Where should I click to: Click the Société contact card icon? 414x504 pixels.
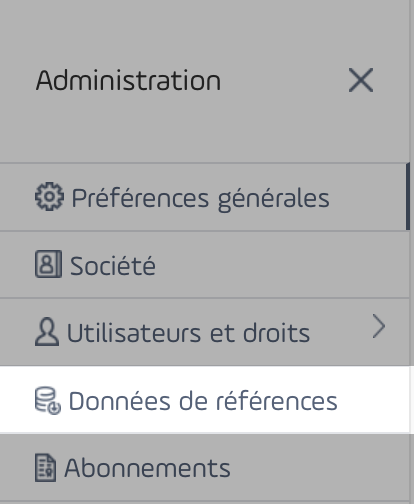(x=48, y=264)
